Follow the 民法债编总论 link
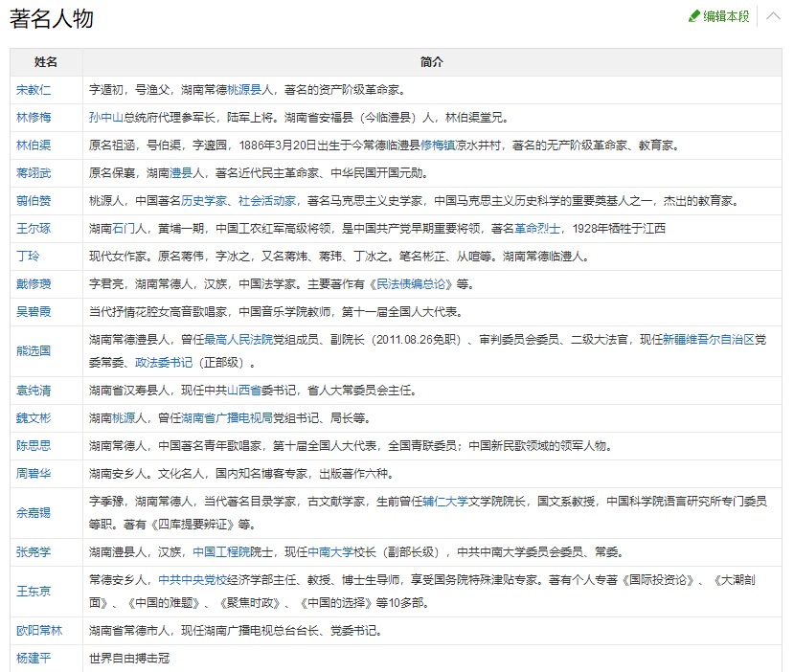The height and width of the screenshot is (672, 794). coord(411,284)
